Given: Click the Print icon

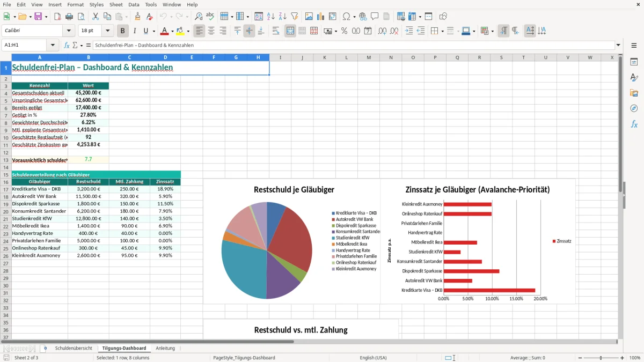Looking at the screenshot, I should 69,17.
